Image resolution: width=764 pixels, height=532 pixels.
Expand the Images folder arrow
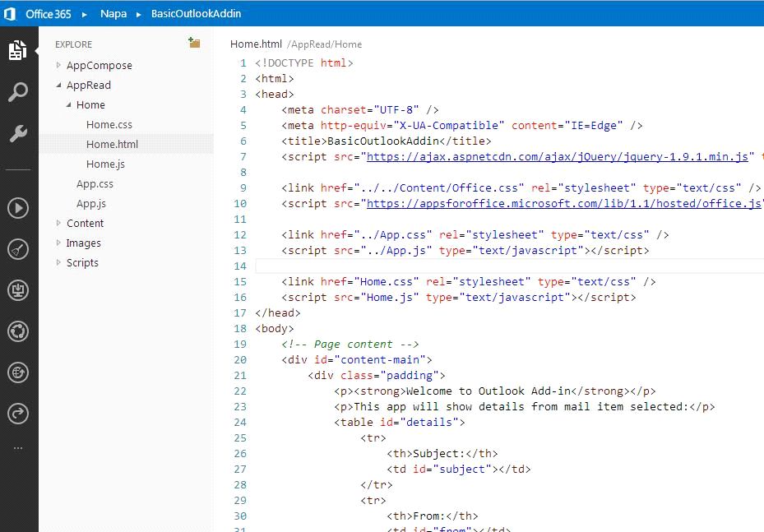(58, 243)
